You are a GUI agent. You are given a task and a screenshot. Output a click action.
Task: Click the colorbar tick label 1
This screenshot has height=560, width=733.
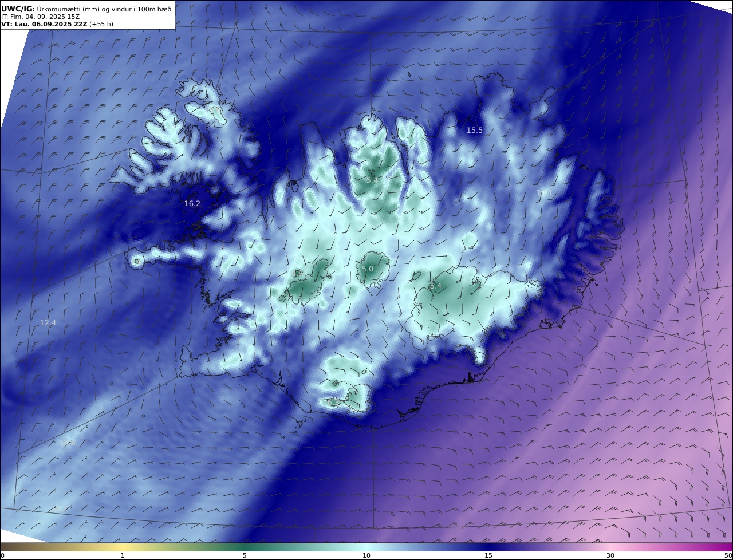coord(123,555)
